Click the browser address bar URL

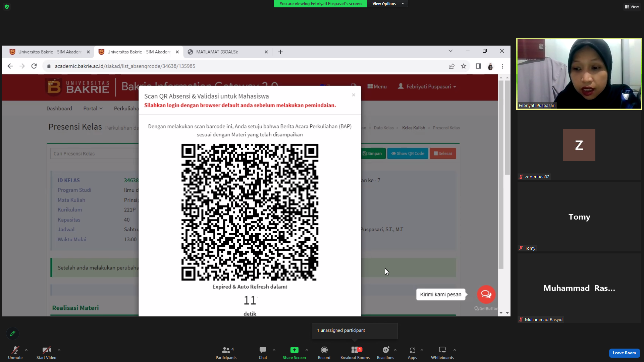[125, 66]
